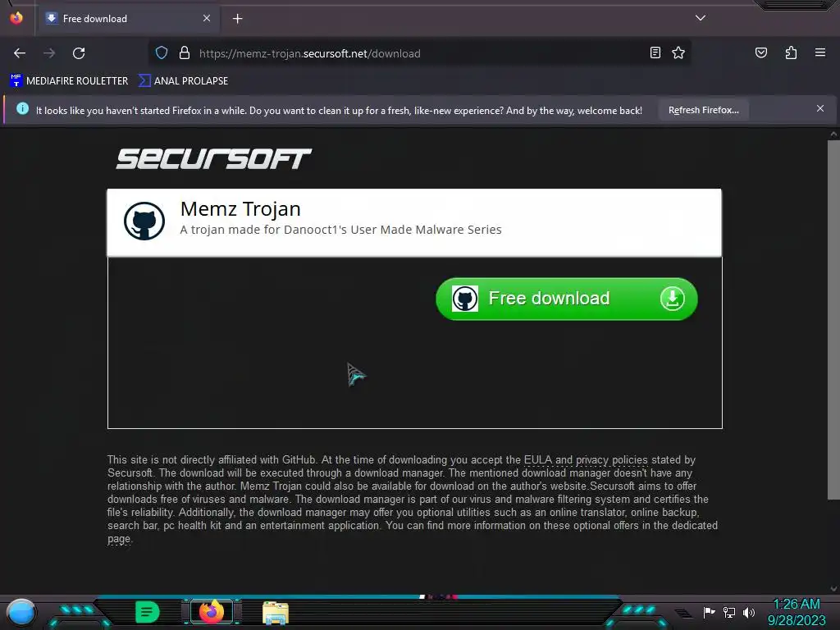Toggle reader view icon in address bar
This screenshot has height=630, width=840.
[655, 52]
